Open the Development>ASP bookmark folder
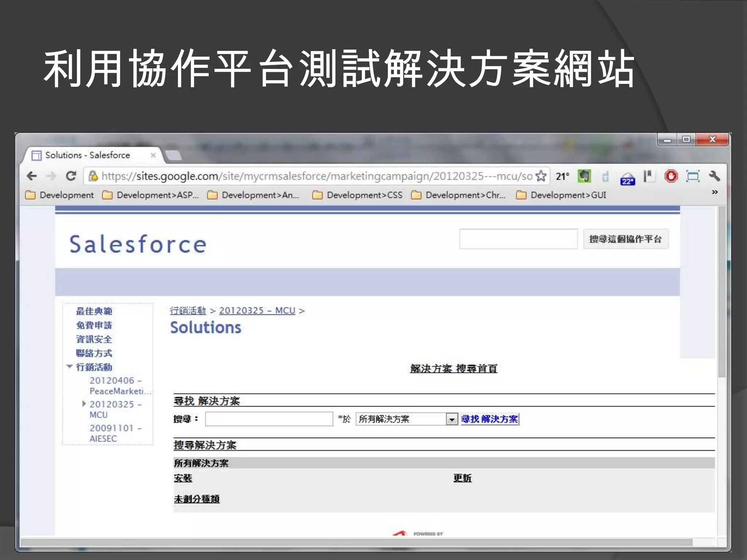The height and width of the screenshot is (560, 747). (151, 195)
